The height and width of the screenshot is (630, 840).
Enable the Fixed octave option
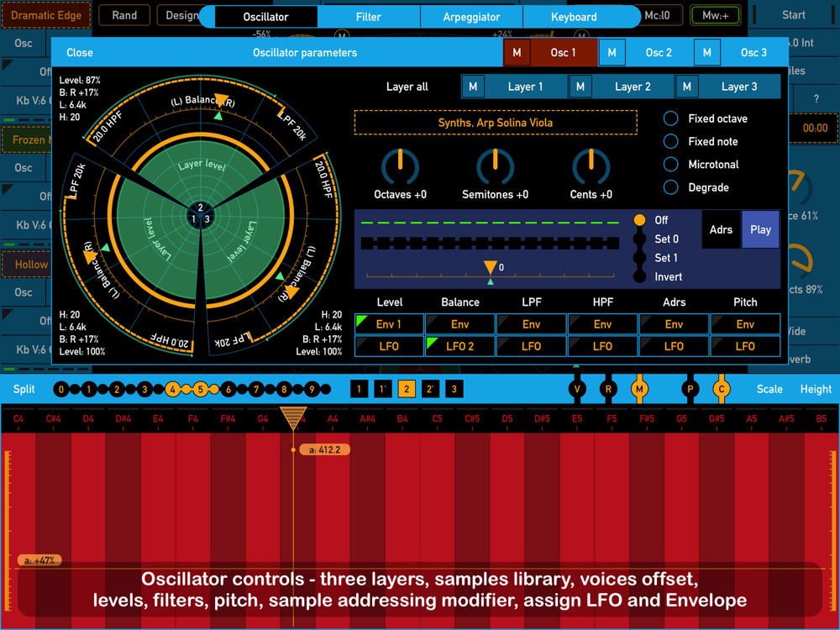pos(670,118)
